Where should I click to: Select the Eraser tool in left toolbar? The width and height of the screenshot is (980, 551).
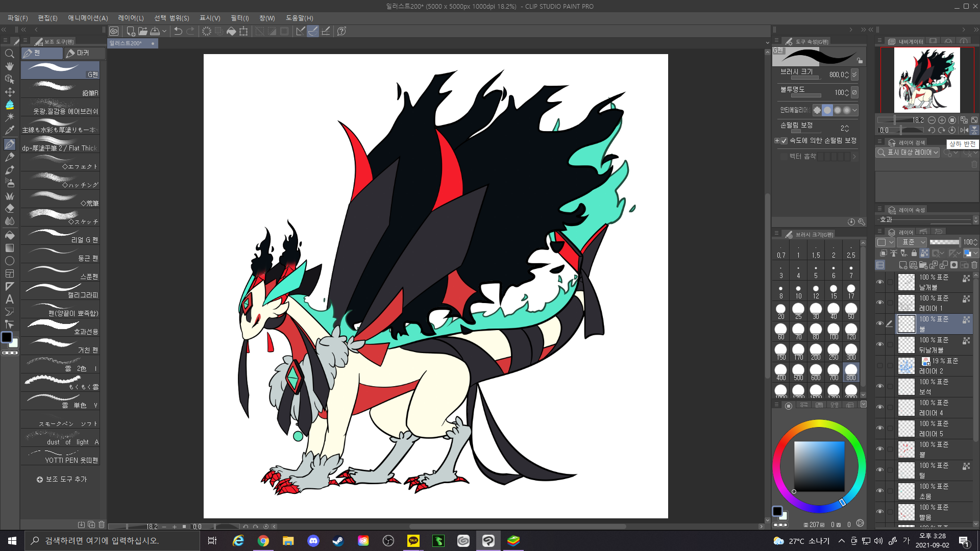(x=9, y=209)
